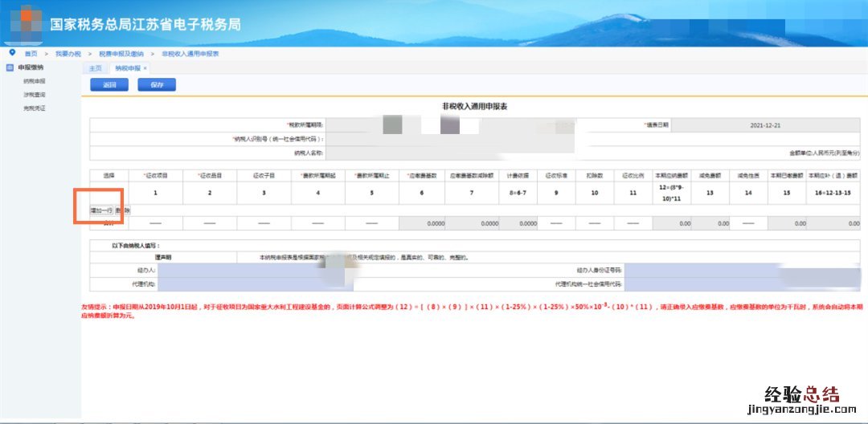Go to 首页 via breadcrumb
This screenshot has width=868, height=424.
31,53
